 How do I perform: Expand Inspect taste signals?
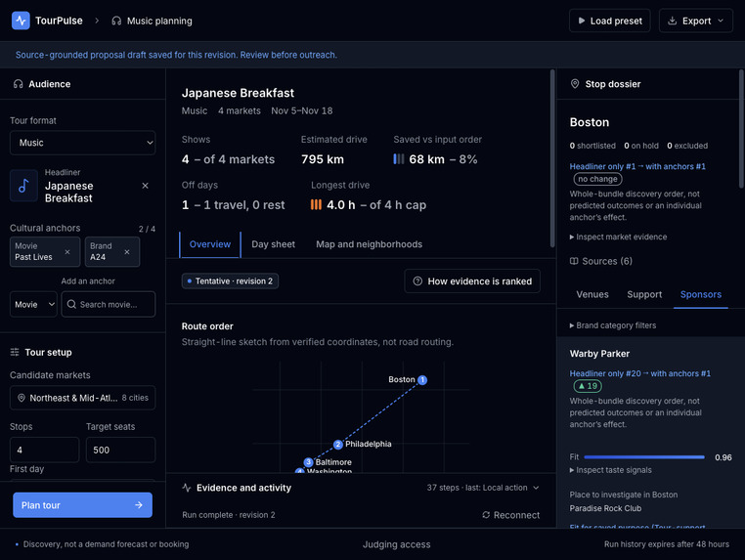610,470
